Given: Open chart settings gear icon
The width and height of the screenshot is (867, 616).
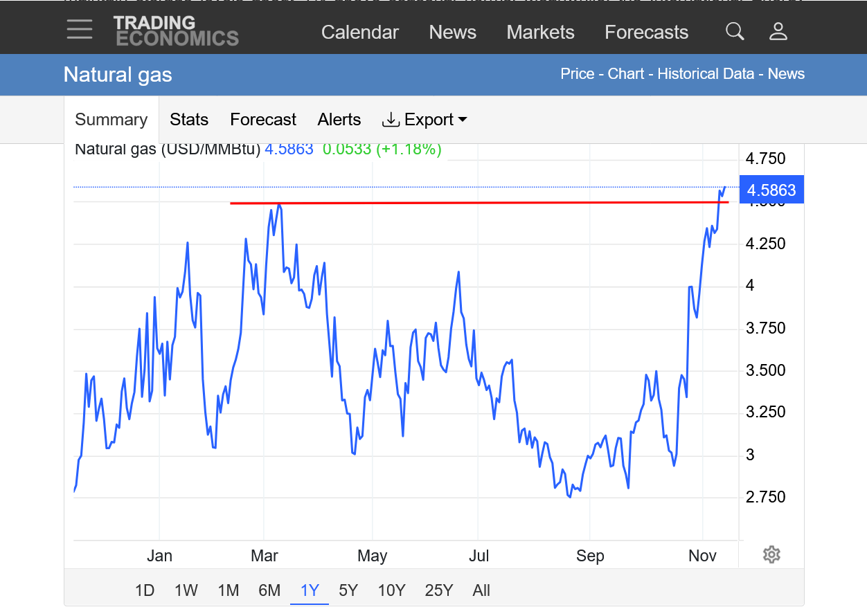Looking at the screenshot, I should click(771, 554).
